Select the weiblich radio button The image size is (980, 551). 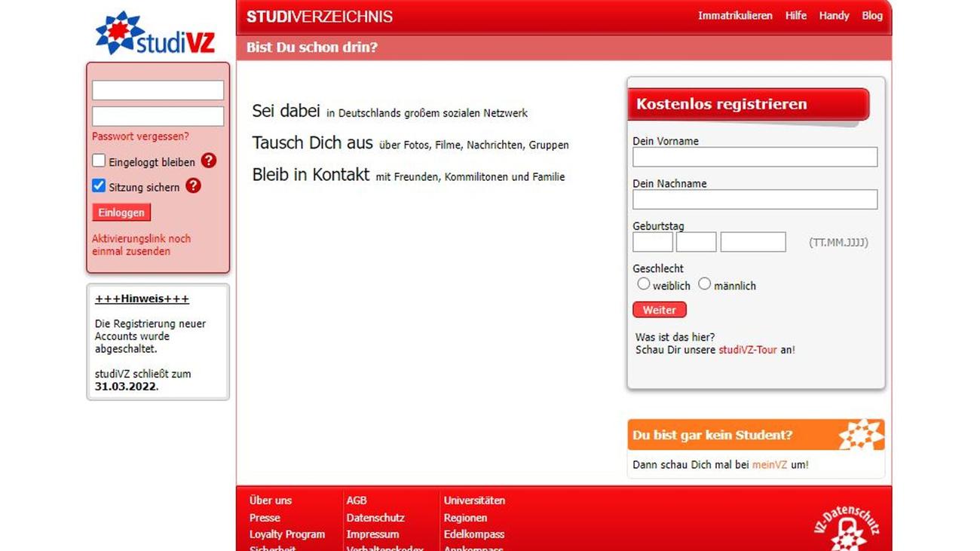point(643,284)
